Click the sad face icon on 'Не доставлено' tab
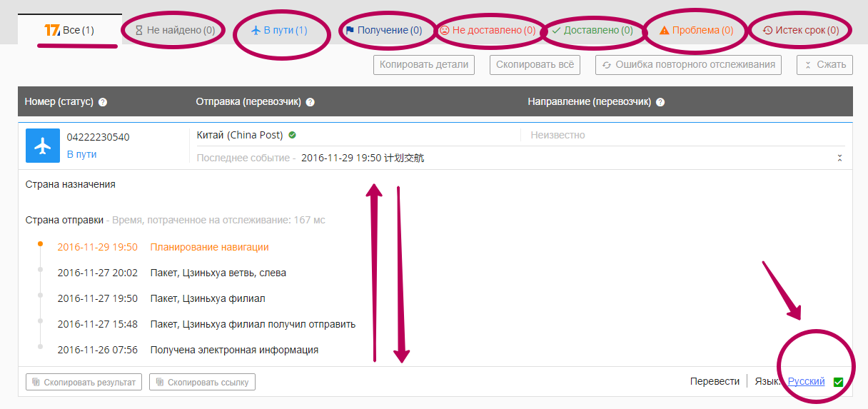This screenshot has height=409, width=868. [x=444, y=31]
